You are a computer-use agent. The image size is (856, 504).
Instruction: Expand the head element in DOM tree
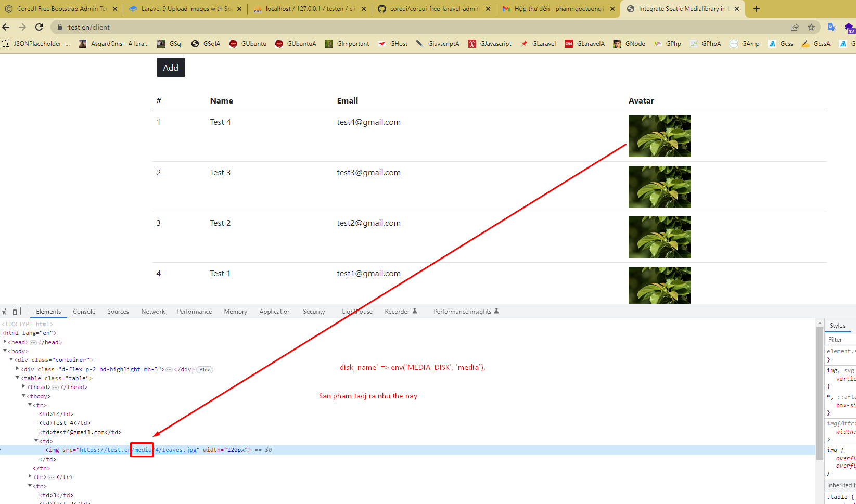[5, 342]
